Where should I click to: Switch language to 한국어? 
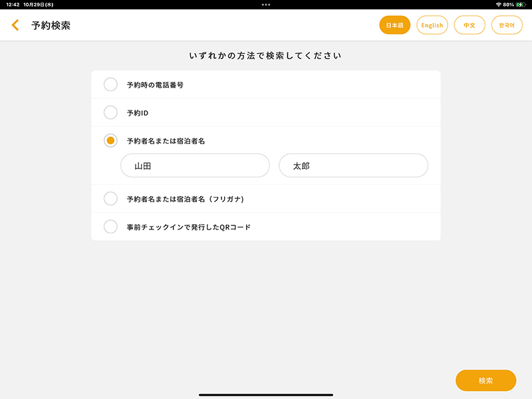click(507, 25)
